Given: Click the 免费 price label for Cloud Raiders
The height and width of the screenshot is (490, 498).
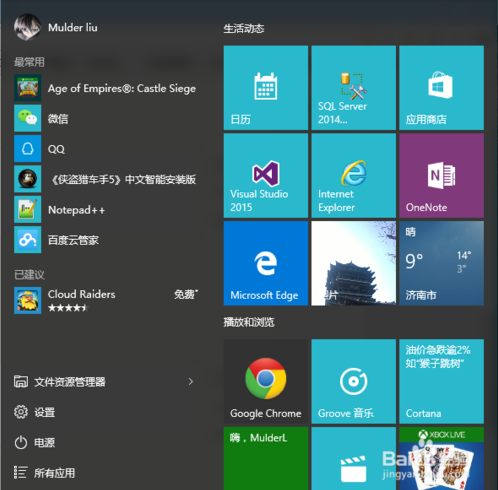Looking at the screenshot, I should [186, 294].
